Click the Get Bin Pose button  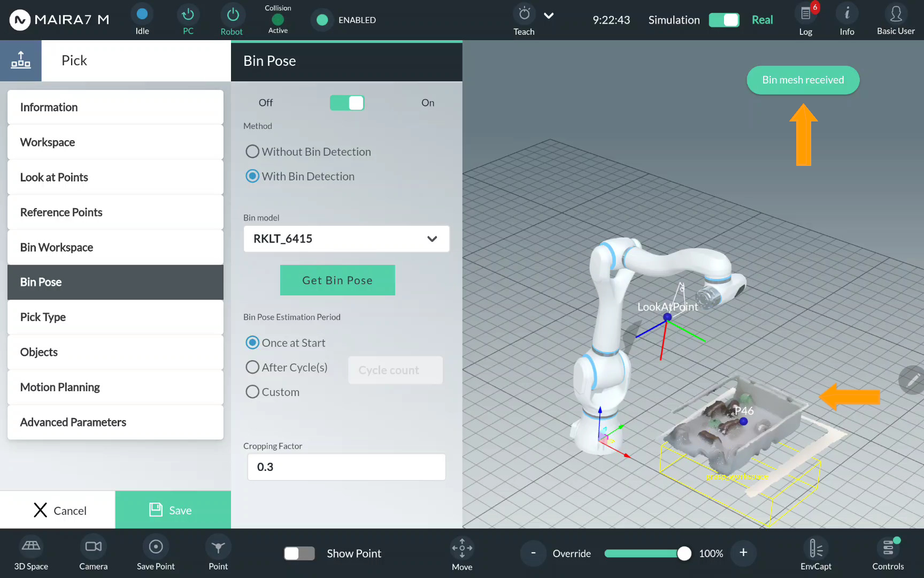click(x=337, y=280)
